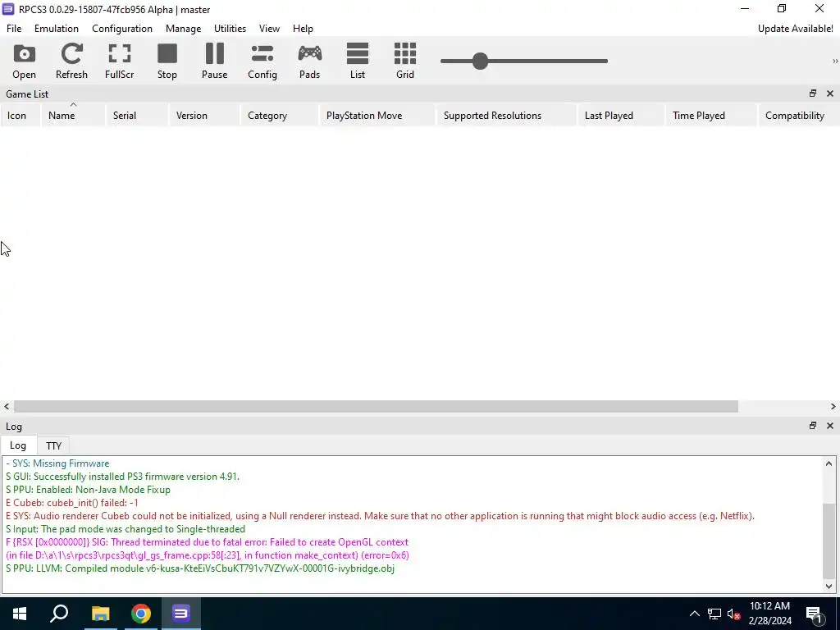Select the Log tab
840x630 pixels.
(18, 445)
